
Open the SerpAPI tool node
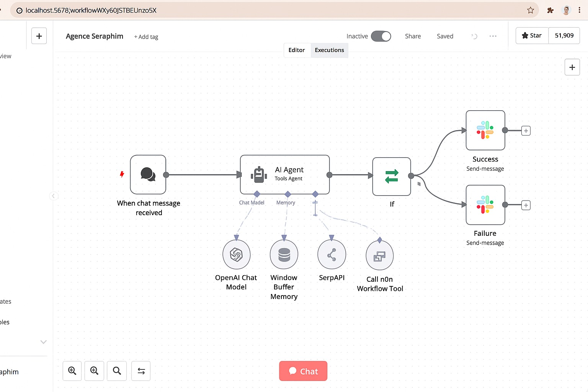point(332,254)
